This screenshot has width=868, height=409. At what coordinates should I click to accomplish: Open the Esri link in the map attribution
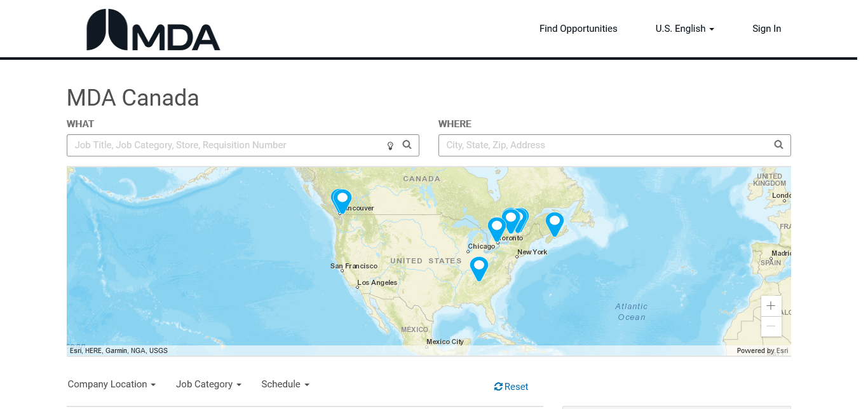pos(782,350)
